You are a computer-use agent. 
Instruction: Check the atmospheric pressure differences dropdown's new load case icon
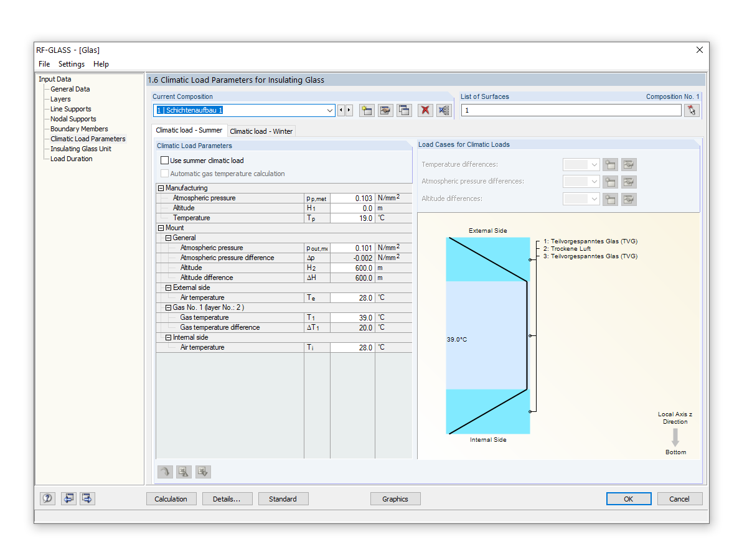coord(610,181)
